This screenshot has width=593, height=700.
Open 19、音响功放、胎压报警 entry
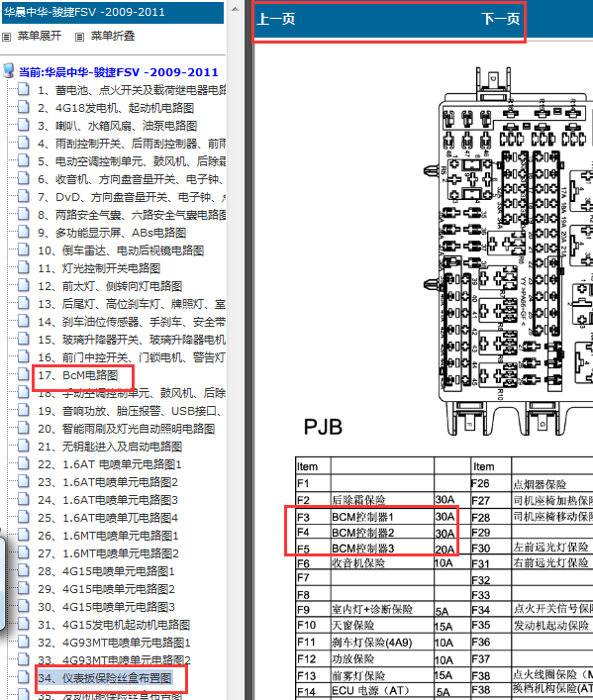(129, 411)
